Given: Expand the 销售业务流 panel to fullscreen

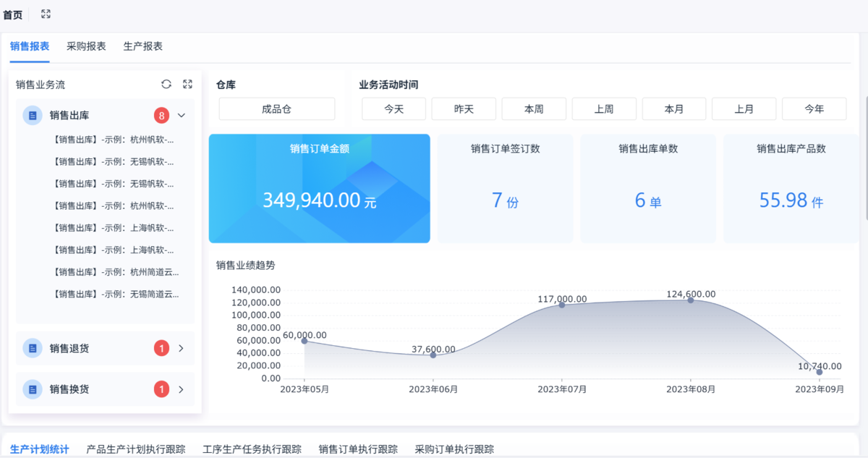Looking at the screenshot, I should 187,84.
